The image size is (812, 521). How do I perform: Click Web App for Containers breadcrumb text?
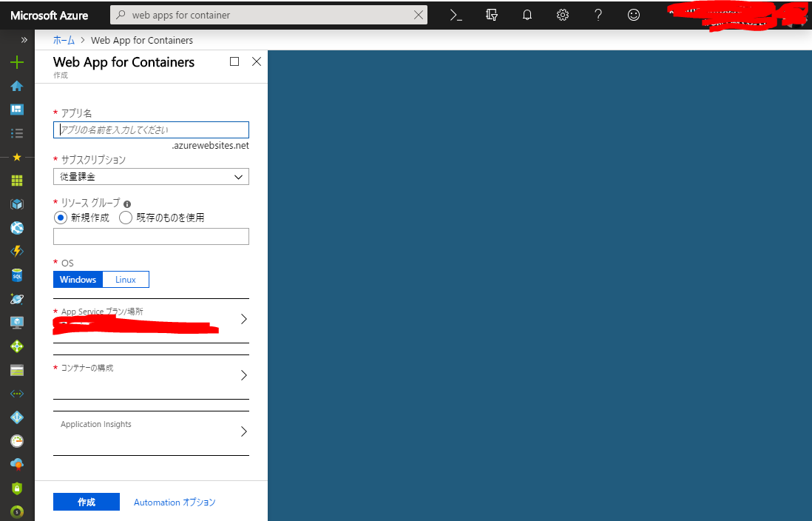(x=142, y=40)
